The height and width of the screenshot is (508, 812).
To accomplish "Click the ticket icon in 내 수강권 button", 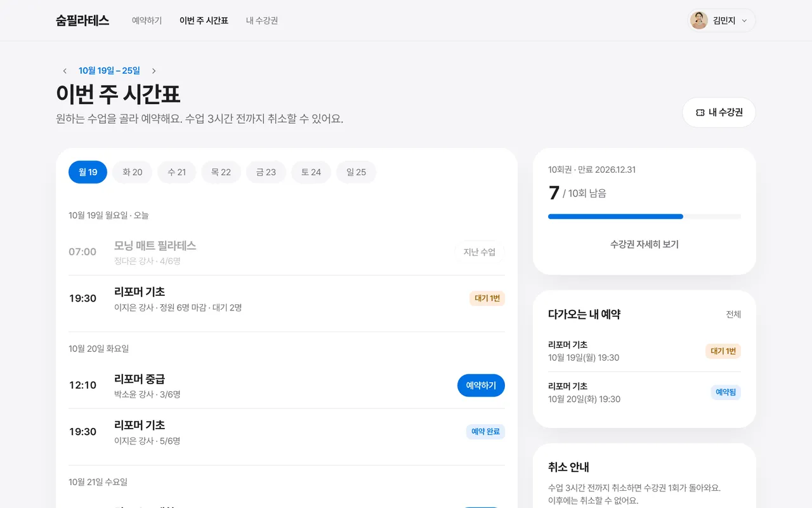I will [700, 112].
